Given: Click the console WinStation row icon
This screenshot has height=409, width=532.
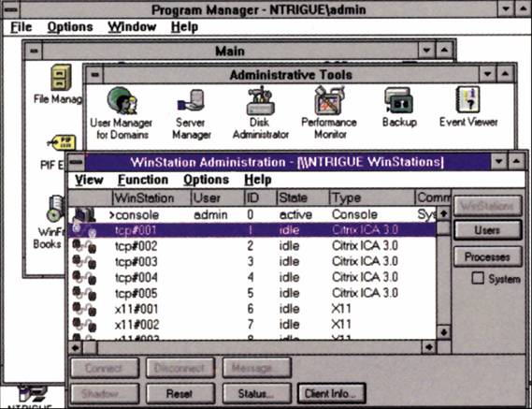Looking at the screenshot, I should (84, 215).
